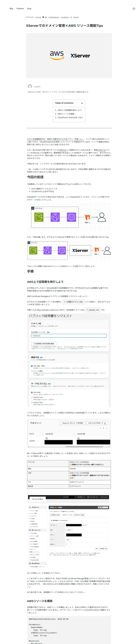Open the CloudFormation tag link
138x644 pixels.
pos(54,17)
